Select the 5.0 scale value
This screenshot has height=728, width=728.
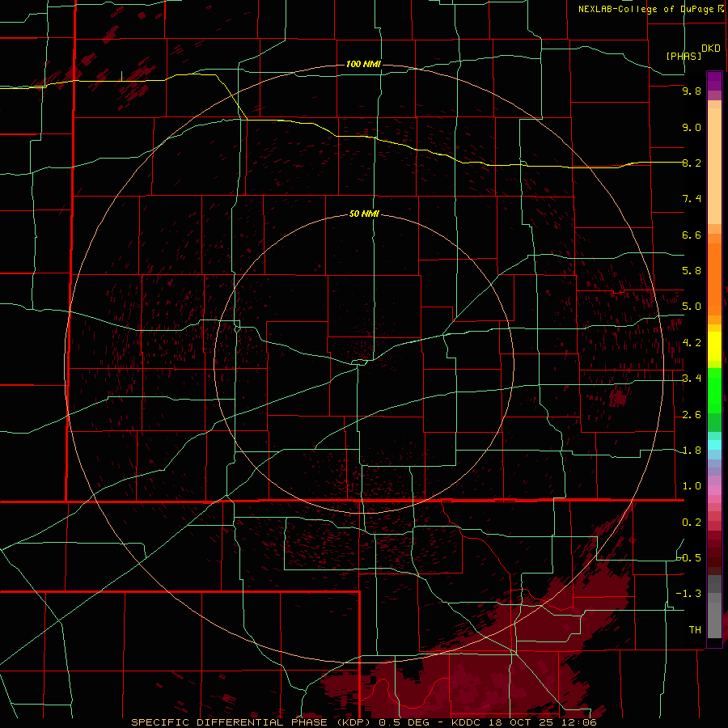(x=692, y=307)
